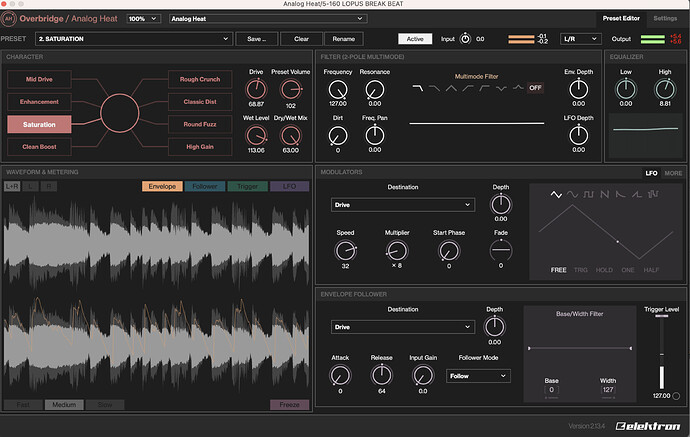690x437 pixels.
Task: Switch to the Preset Editor tab
Action: 621,18
